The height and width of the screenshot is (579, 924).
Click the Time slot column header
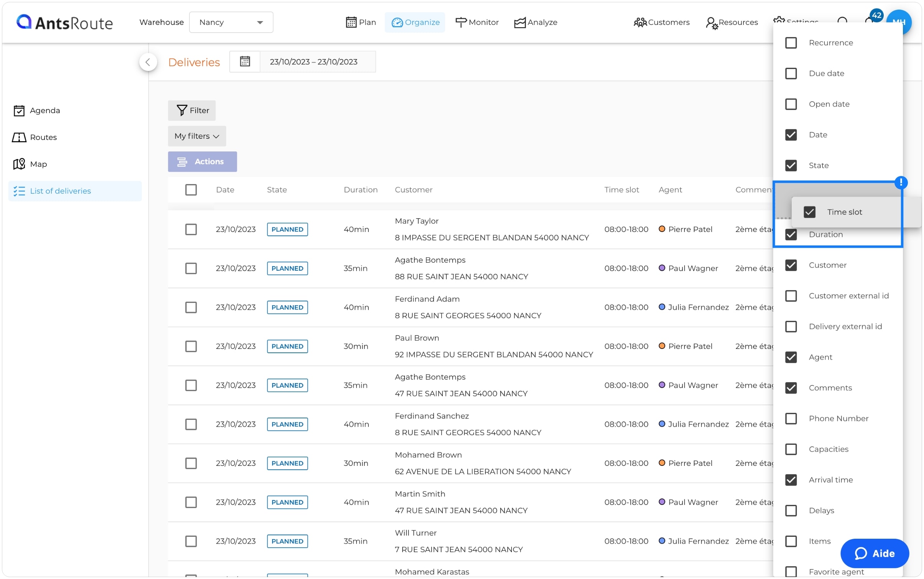[x=621, y=189]
